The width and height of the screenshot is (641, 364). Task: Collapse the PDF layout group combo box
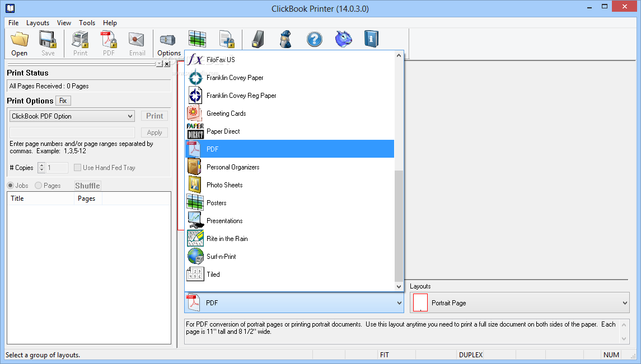tap(294, 303)
